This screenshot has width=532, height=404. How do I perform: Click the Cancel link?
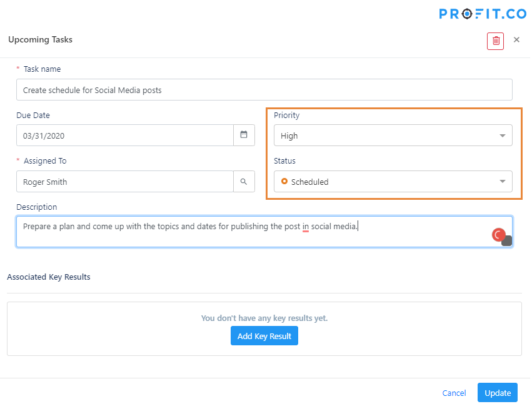point(455,393)
